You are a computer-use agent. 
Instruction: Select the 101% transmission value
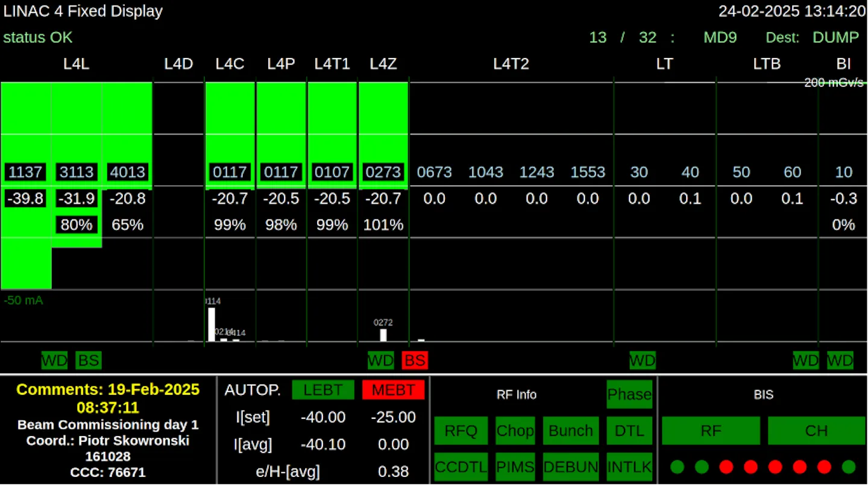tap(383, 225)
